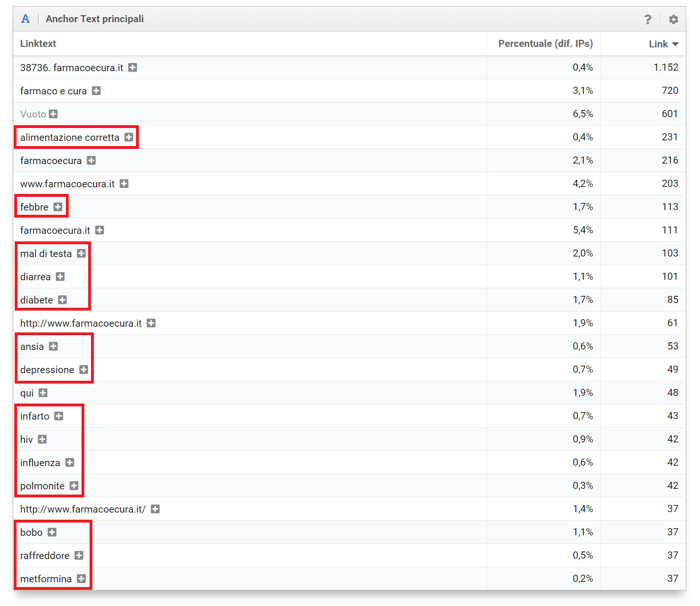Viewport: 700px width, 606px height.
Task: Expand the '38736. farmacoecura.it' row plus
Action: point(133,68)
